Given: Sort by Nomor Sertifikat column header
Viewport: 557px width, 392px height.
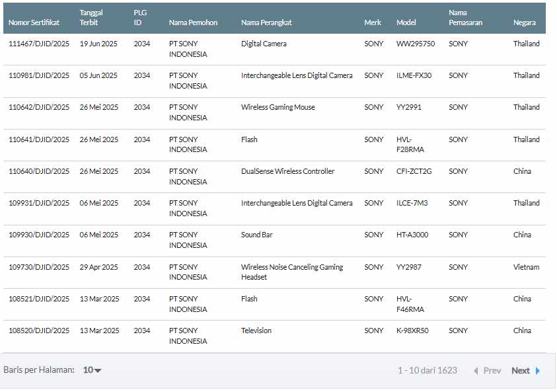Looking at the screenshot, I should pos(34,22).
